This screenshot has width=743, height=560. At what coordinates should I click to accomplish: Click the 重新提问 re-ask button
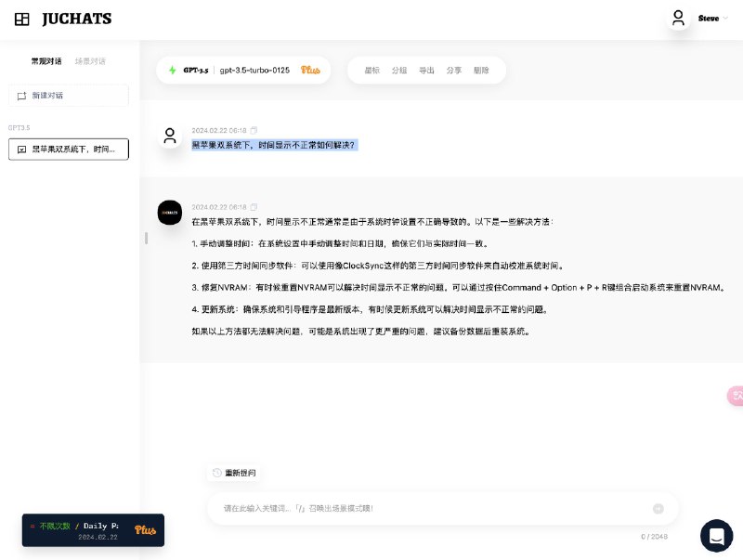click(x=234, y=473)
